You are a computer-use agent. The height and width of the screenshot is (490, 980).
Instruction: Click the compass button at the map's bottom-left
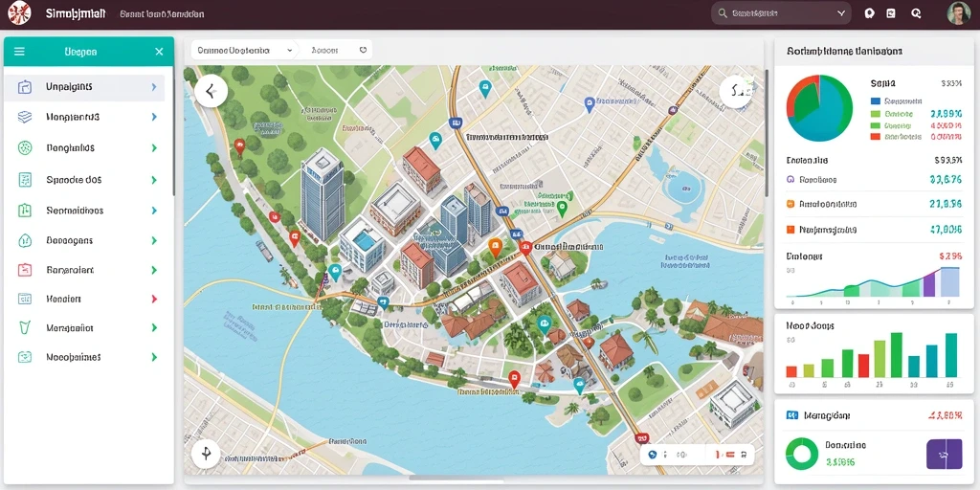click(x=207, y=453)
